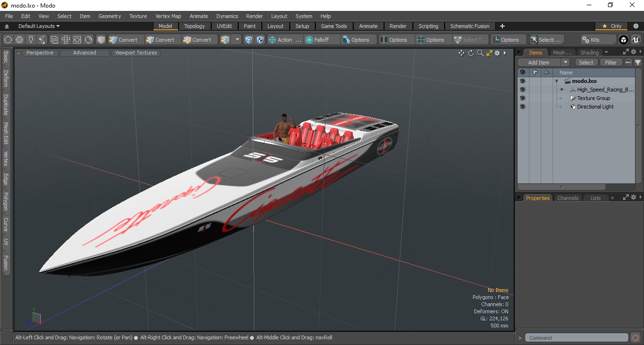Open the Action Center button
This screenshot has height=345, width=644.
[285, 40]
